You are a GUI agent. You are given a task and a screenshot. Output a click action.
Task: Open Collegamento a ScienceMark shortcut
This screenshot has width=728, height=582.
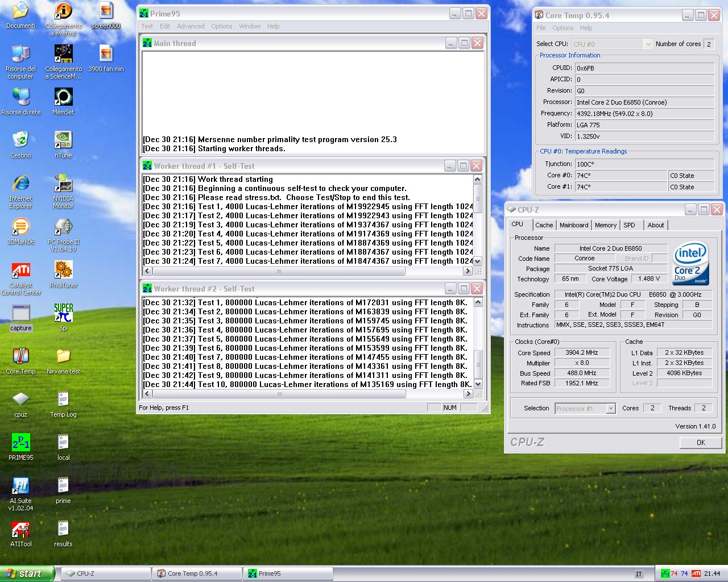63,62
